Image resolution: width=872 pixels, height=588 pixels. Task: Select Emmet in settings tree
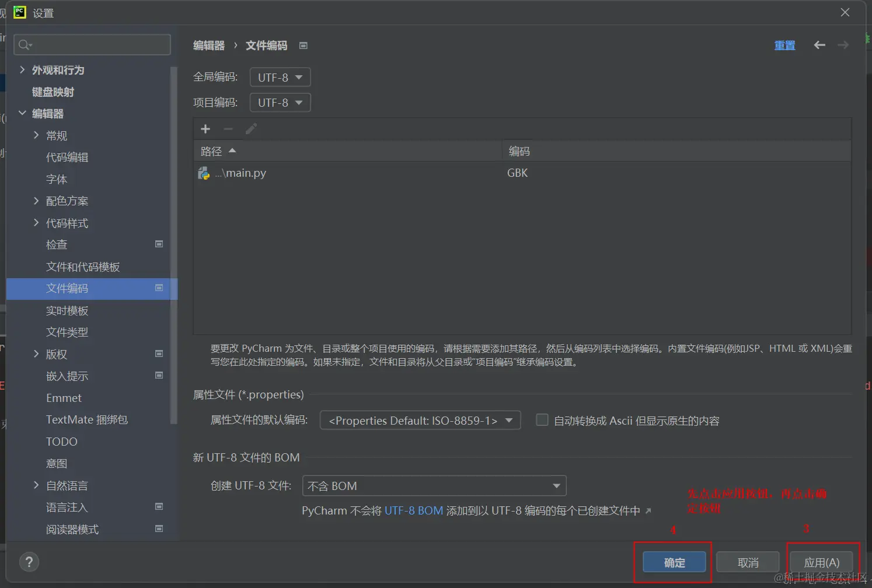[x=64, y=398]
